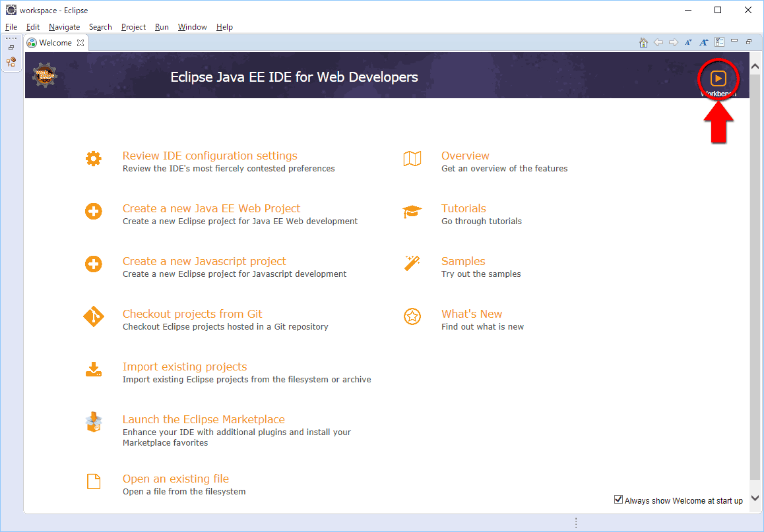This screenshot has width=764, height=532.
Task: Open the What's New link
Action: point(472,314)
